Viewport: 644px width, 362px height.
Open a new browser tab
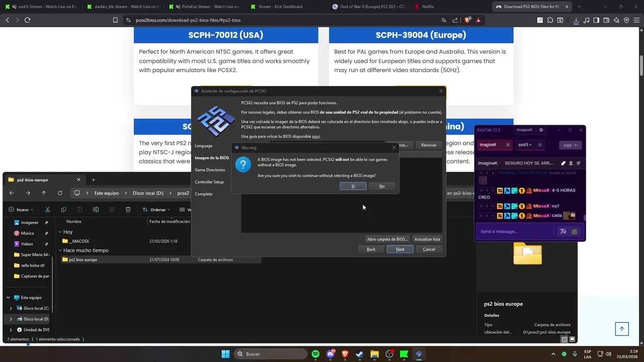click(579, 7)
